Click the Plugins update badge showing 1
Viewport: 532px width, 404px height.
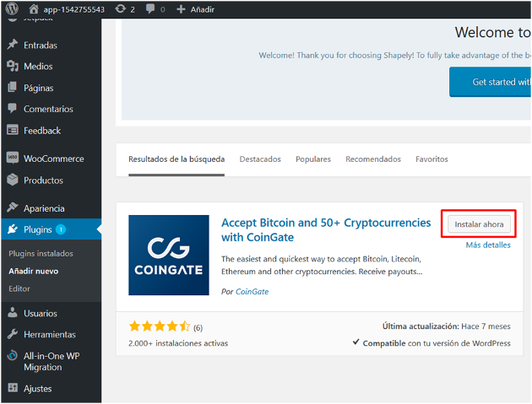(61, 229)
